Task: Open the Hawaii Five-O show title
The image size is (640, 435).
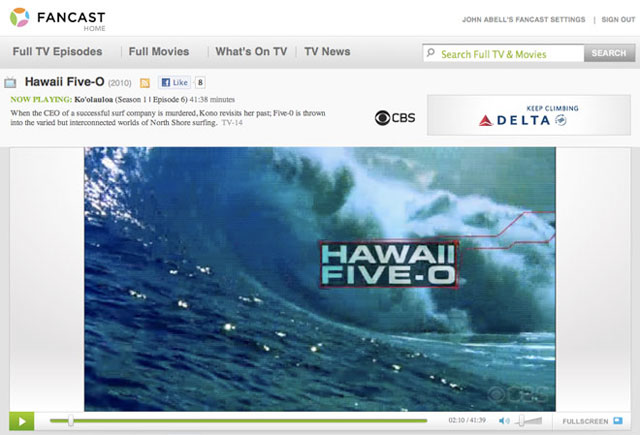Action: [x=64, y=82]
